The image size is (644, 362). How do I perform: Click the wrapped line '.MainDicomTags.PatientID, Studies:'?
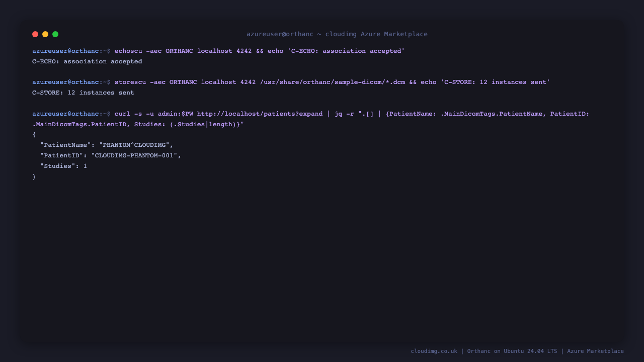[x=99, y=124]
